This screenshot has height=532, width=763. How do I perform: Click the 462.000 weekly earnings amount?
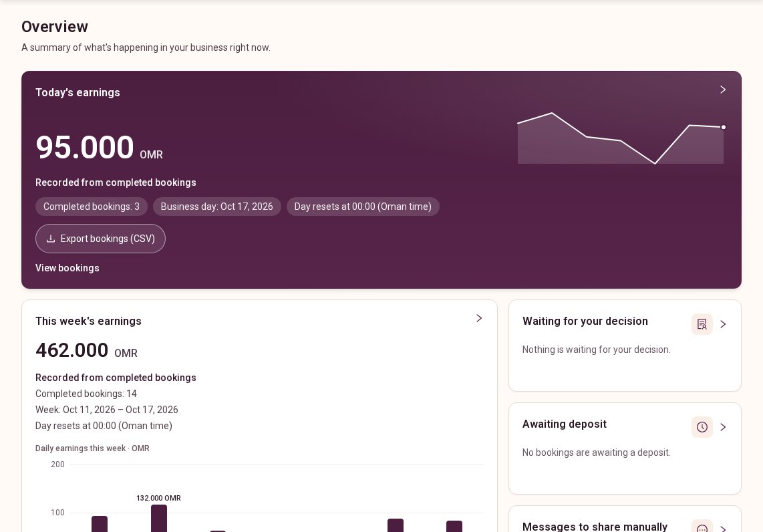(x=72, y=350)
